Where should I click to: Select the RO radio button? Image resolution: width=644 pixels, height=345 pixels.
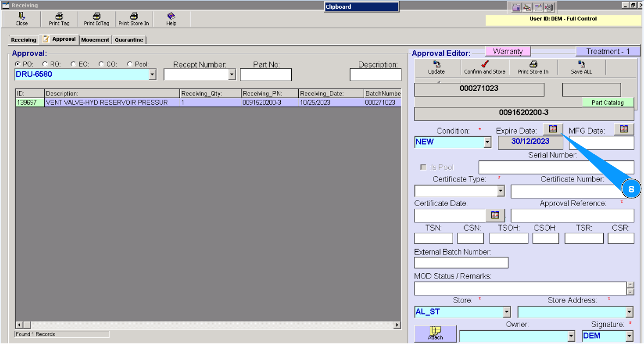(45, 64)
